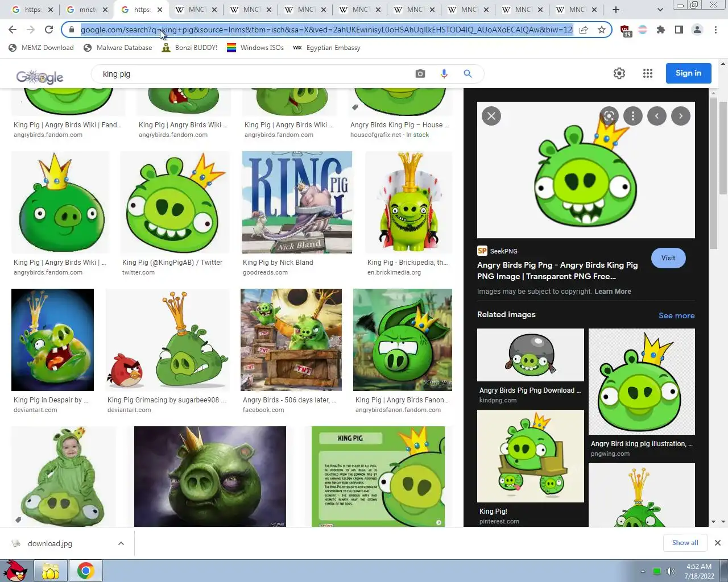Screen dimensions: 728x582
Task: Click the preview panel scrollbar
Action: tap(713, 173)
